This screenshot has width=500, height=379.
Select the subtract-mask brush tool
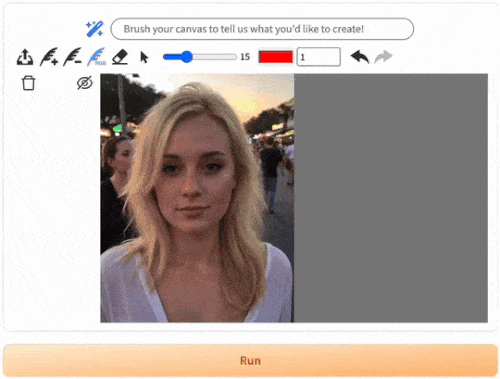coord(73,57)
